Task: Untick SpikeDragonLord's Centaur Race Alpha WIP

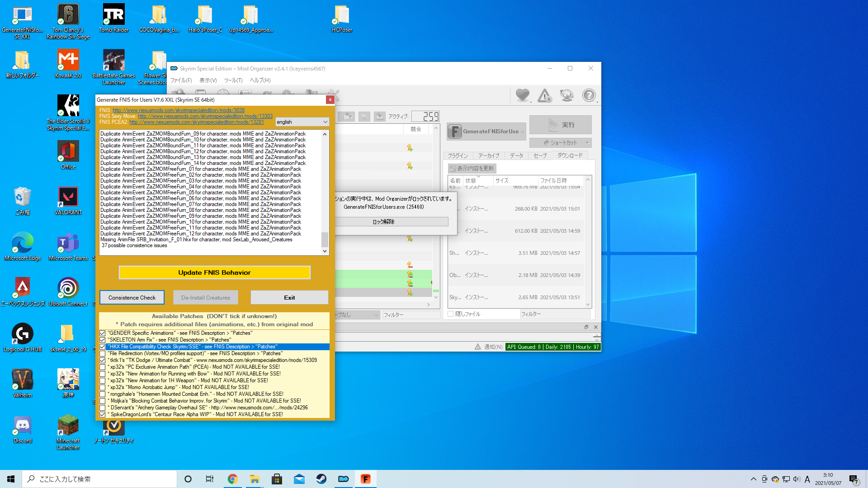Action: coord(103,414)
